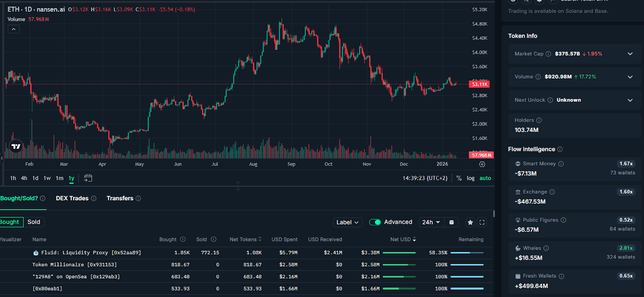Viewport: 644px width, 297px height.
Task: Click the favorite star icon
Action: click(470, 222)
